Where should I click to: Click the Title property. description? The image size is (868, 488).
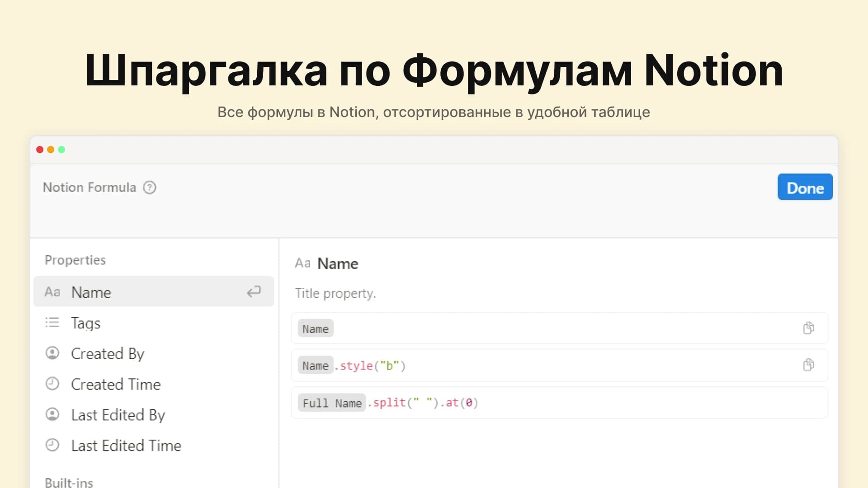tap(335, 293)
